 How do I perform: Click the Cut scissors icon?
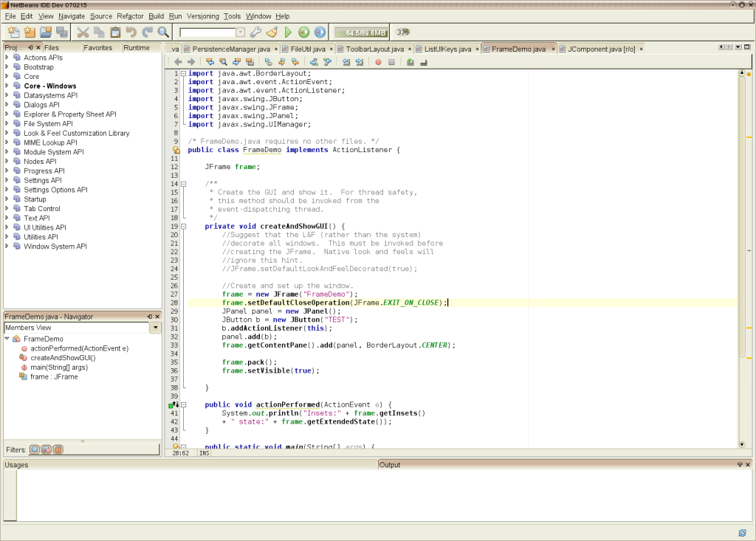point(83,32)
